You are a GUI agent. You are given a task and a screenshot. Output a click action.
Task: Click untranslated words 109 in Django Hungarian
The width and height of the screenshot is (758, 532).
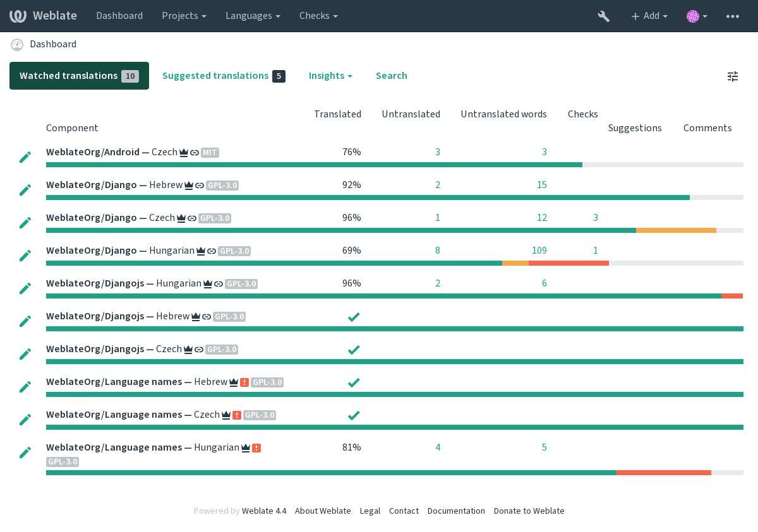[x=539, y=251]
